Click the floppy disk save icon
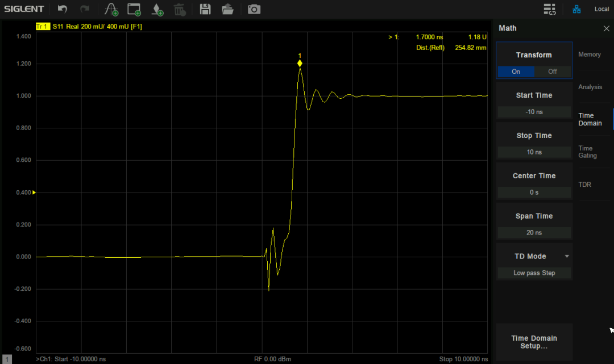Image resolution: width=614 pixels, height=364 pixels. tap(205, 9)
